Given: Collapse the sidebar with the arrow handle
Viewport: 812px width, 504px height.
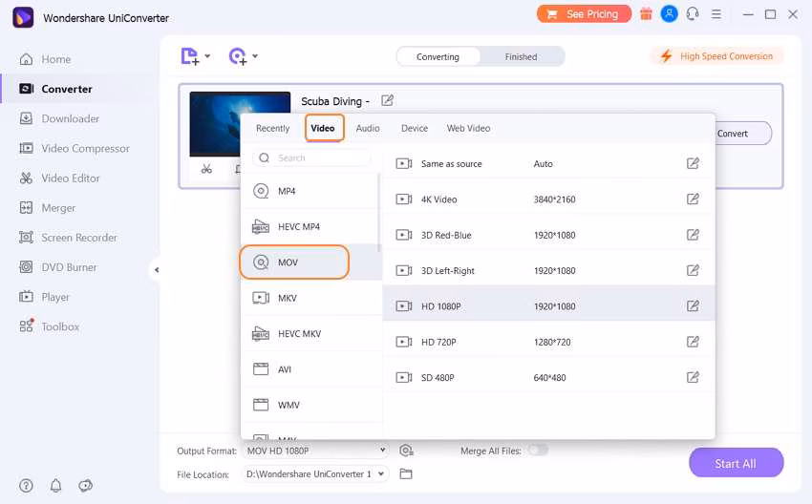Looking at the screenshot, I should 157,269.
